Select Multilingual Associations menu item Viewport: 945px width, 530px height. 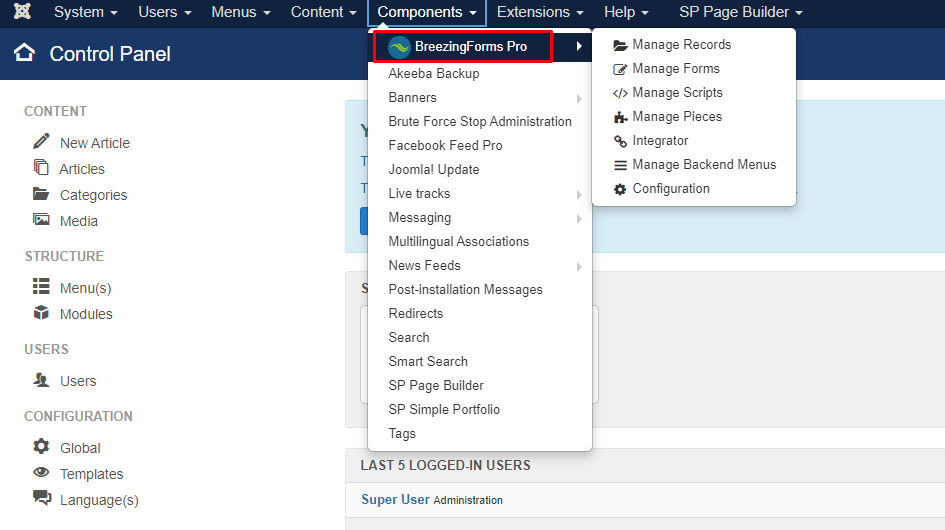tap(459, 242)
